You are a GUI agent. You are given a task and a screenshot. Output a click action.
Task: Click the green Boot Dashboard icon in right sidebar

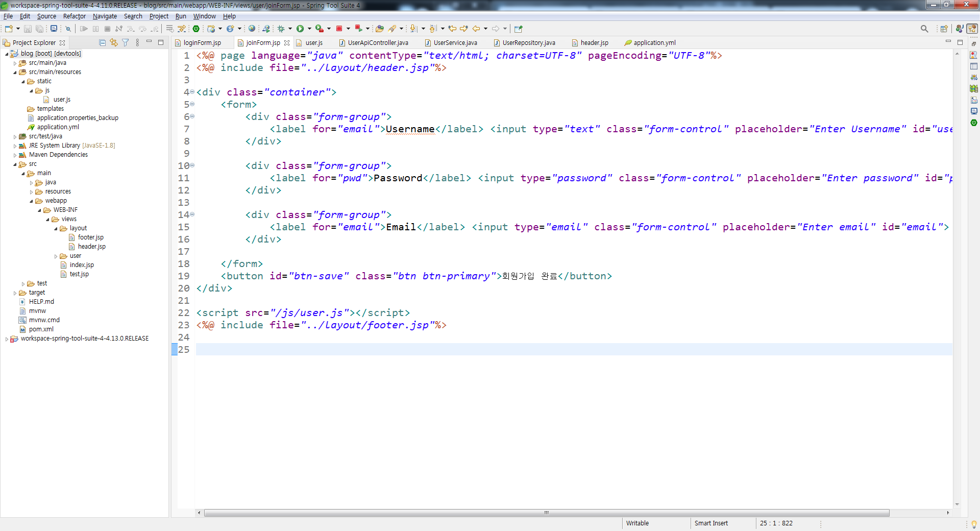[974, 123]
